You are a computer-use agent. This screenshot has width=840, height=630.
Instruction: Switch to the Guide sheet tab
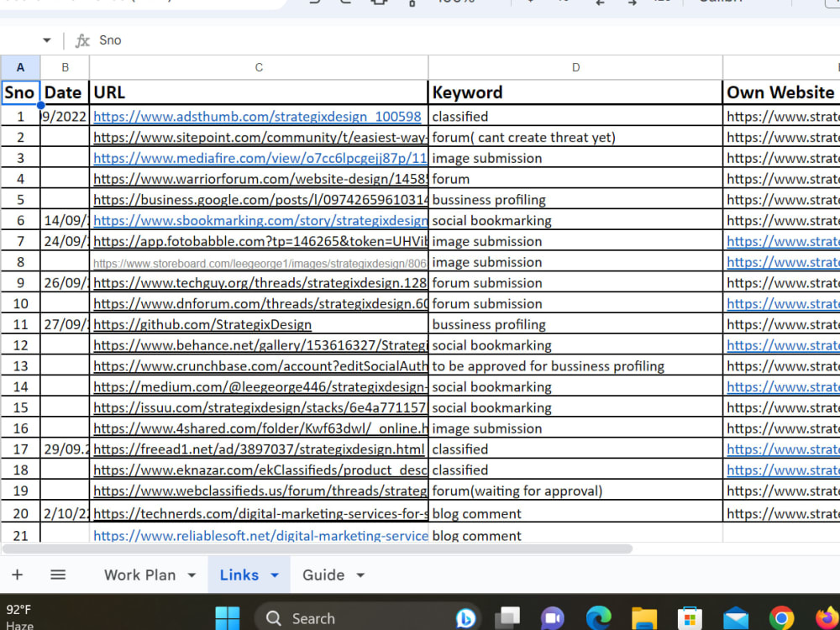pyautogui.click(x=323, y=575)
